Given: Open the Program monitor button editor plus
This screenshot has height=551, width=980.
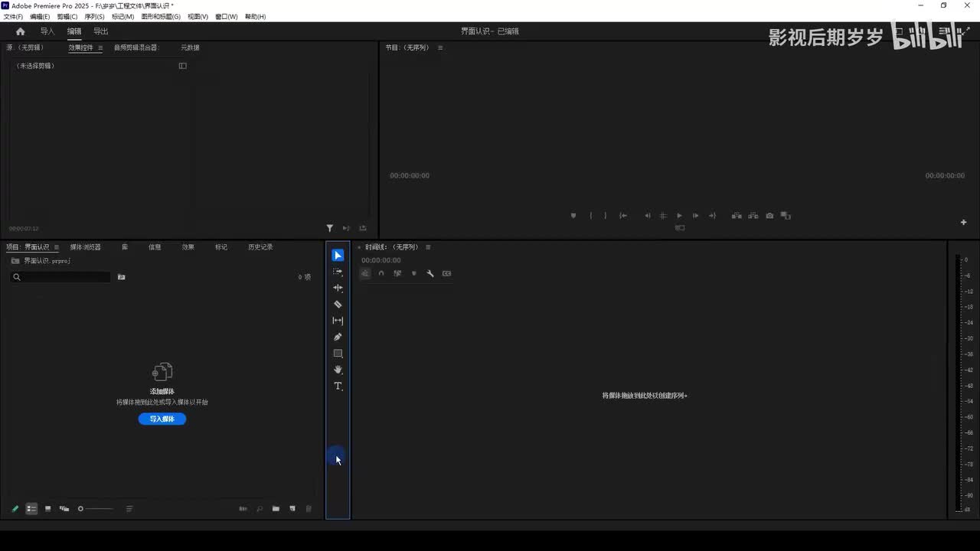Looking at the screenshot, I should click(963, 223).
